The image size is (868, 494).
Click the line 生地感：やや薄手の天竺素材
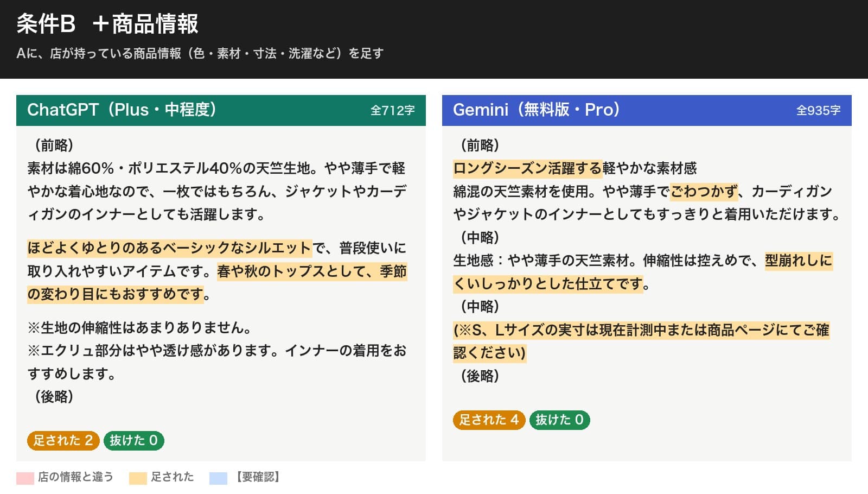[x=541, y=261]
